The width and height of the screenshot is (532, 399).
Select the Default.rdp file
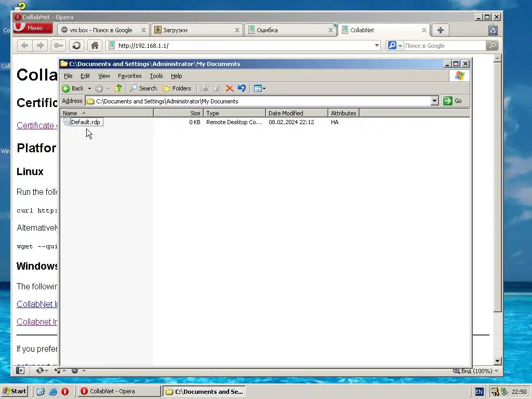(x=86, y=122)
